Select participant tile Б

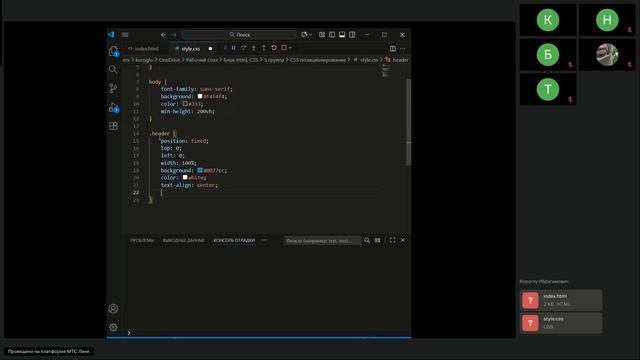point(548,54)
